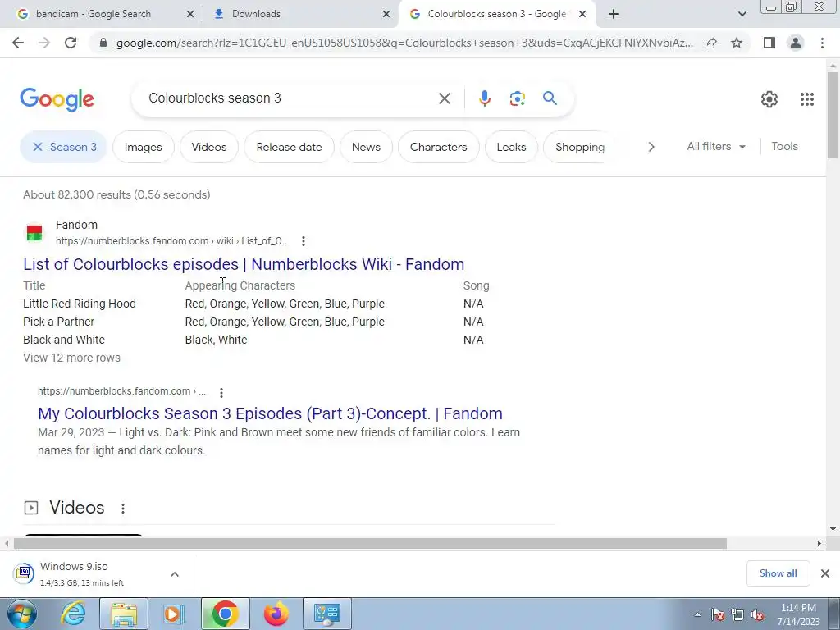
Task: Open the Google apps grid
Action: 807,99
